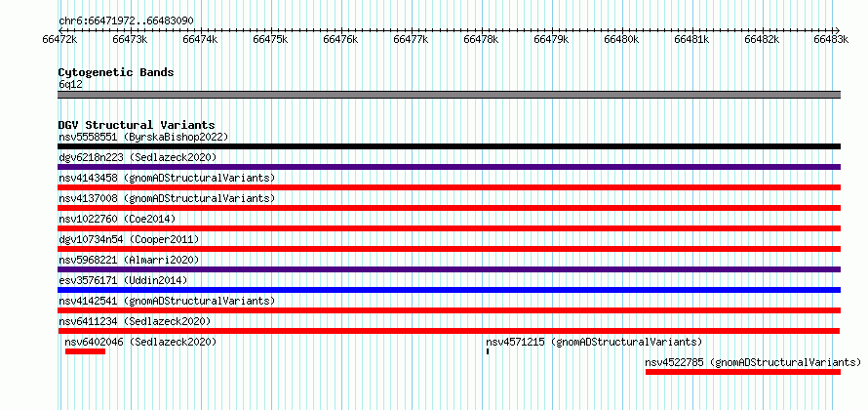Image resolution: width=868 pixels, height=410 pixels.
Task: Click the 6q12 band label
Action: point(70,85)
